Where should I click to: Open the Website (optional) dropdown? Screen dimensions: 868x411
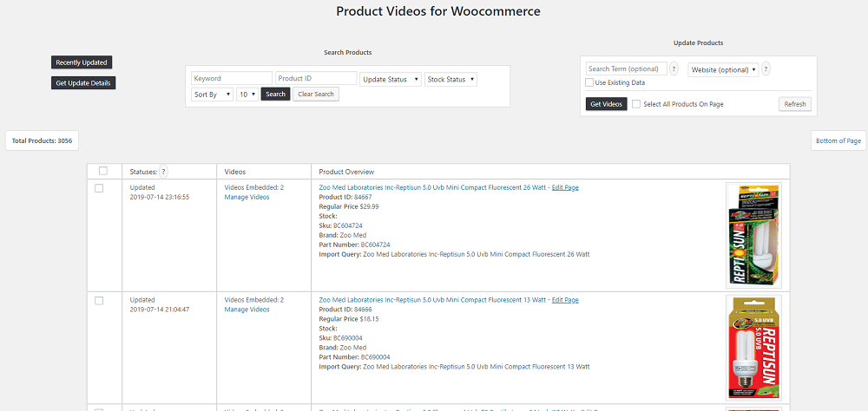(723, 69)
